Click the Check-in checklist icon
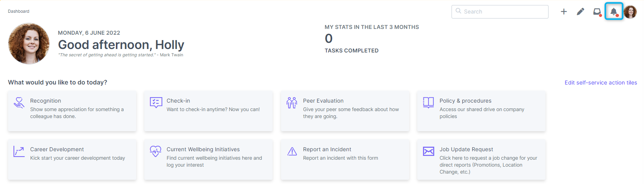Screen dimensions: 644x184 (x=156, y=103)
